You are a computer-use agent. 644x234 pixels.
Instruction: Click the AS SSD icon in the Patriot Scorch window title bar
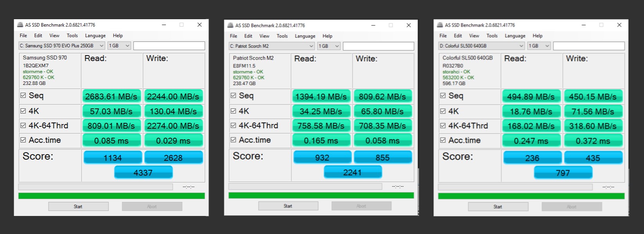click(230, 25)
